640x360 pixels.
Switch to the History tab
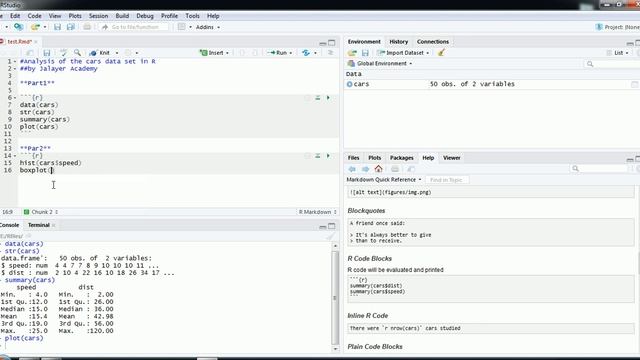tap(398, 42)
